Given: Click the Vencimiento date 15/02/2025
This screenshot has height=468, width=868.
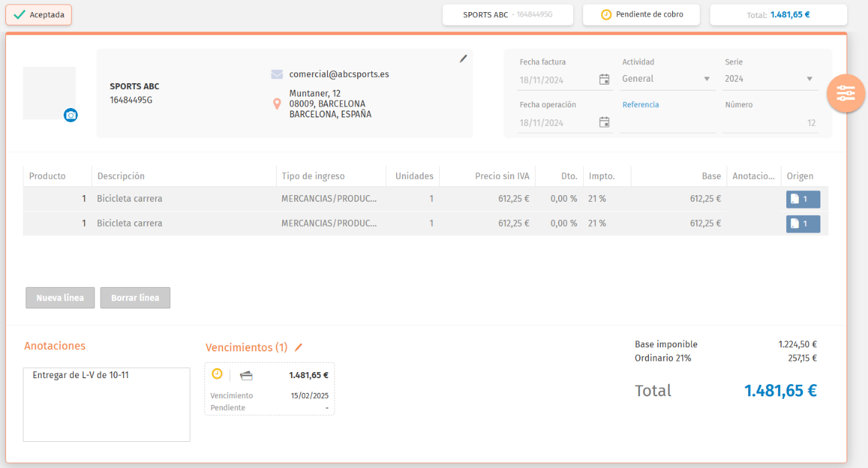Looking at the screenshot, I should [310, 396].
